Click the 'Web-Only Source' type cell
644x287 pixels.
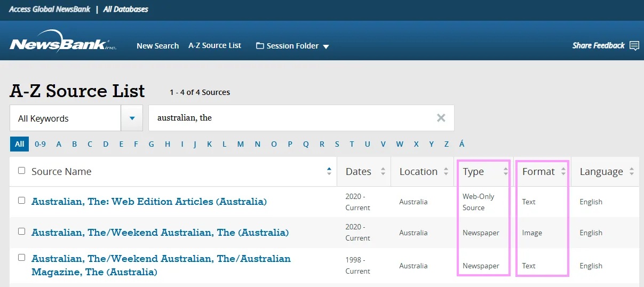(479, 202)
